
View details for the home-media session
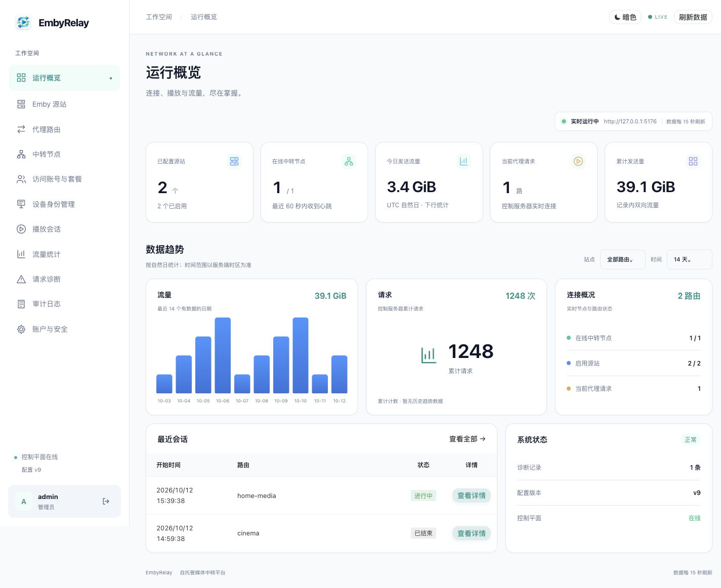tap(471, 495)
